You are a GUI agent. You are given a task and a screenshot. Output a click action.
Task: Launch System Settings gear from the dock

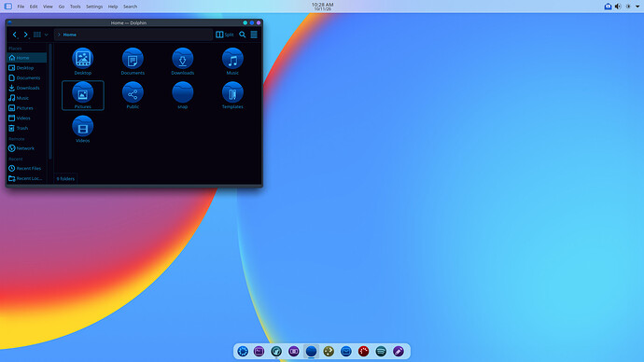click(243, 352)
